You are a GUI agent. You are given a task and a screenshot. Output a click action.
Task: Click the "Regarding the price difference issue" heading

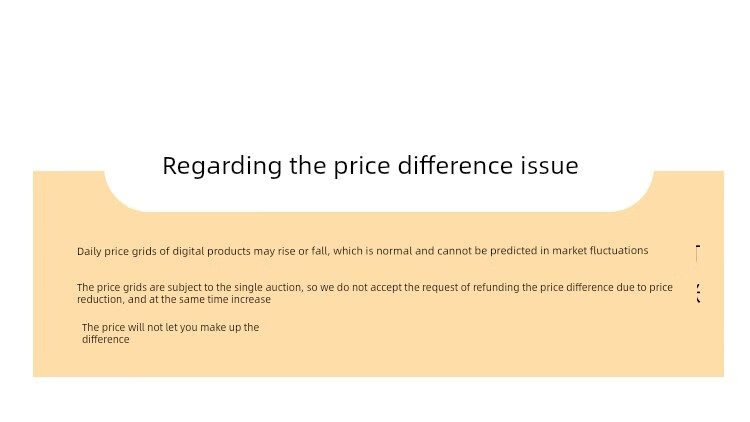click(370, 166)
